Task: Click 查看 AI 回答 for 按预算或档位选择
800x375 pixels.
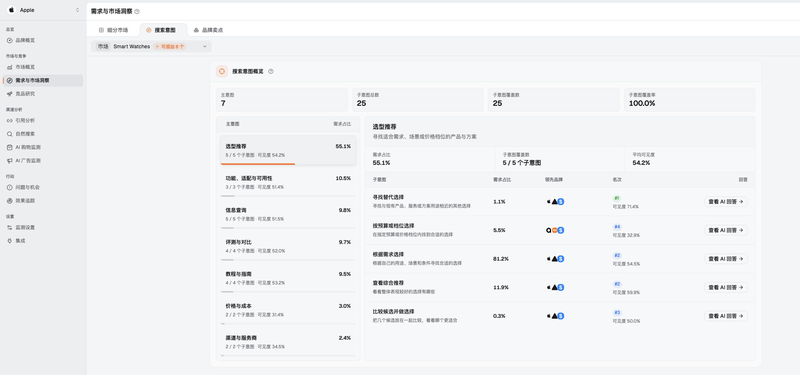Action: [x=726, y=230]
